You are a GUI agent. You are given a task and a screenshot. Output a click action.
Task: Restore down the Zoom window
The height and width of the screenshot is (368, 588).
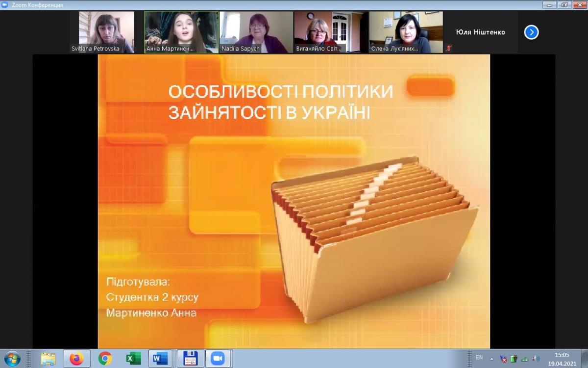(563, 4)
